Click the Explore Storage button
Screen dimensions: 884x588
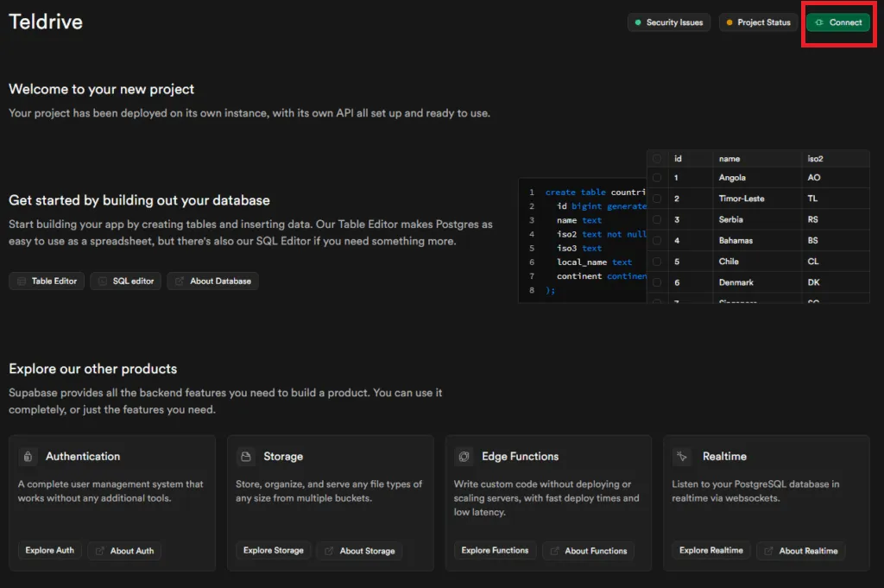point(273,551)
